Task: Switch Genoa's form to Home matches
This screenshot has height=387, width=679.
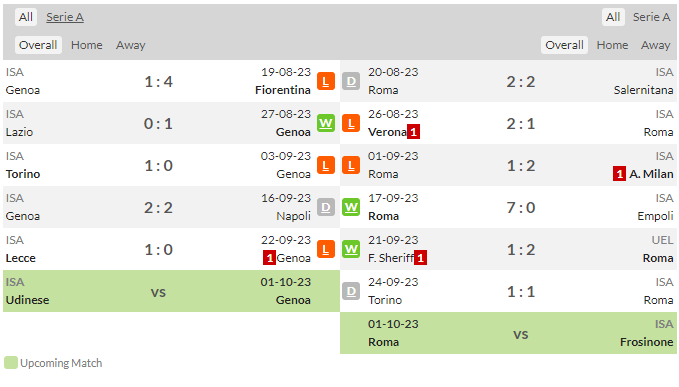Action: click(87, 45)
